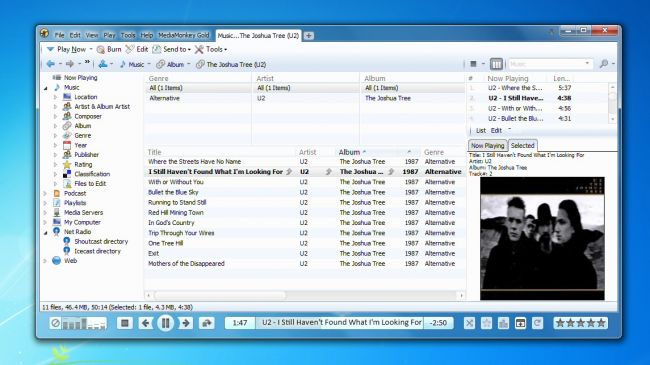This screenshot has width=650, height=365.
Task: Set five-star rating in player bar
Action: tap(580, 323)
